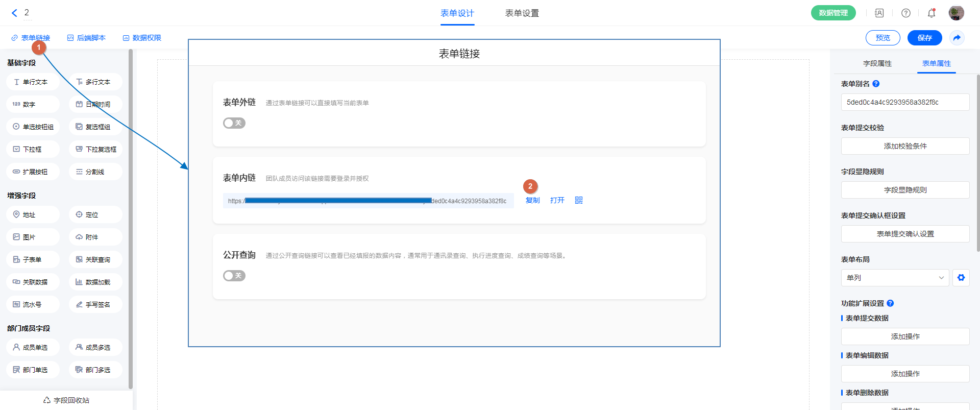Show QR code for internal form link
The width and height of the screenshot is (980, 410).
[x=578, y=200]
